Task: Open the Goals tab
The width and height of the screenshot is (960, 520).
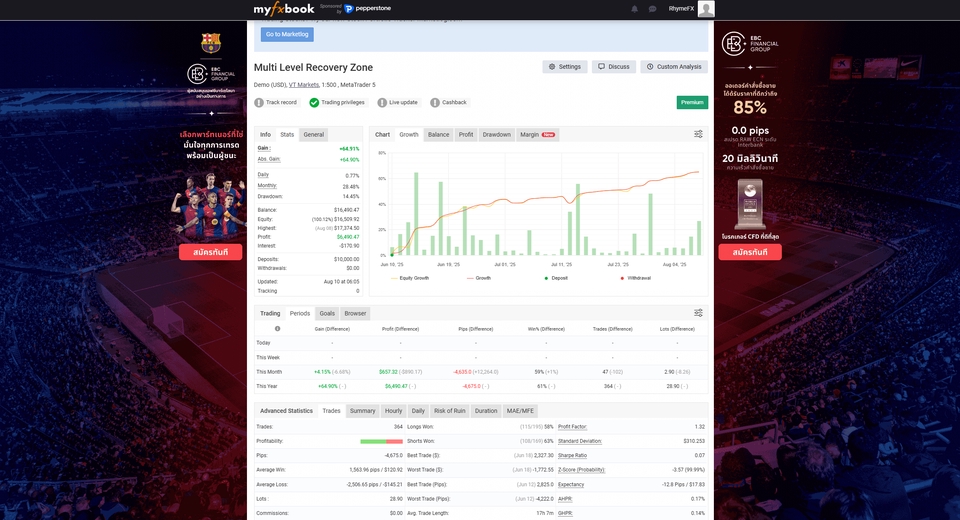Action: click(x=327, y=313)
